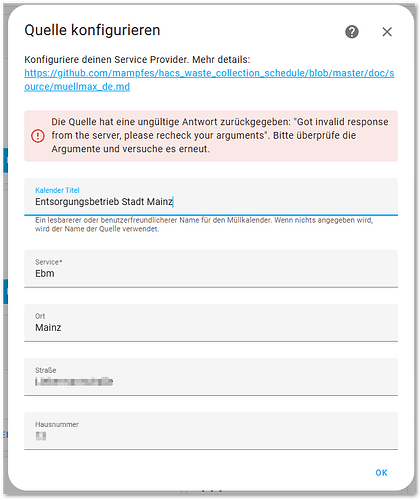Open the help question mark icon

[352, 32]
